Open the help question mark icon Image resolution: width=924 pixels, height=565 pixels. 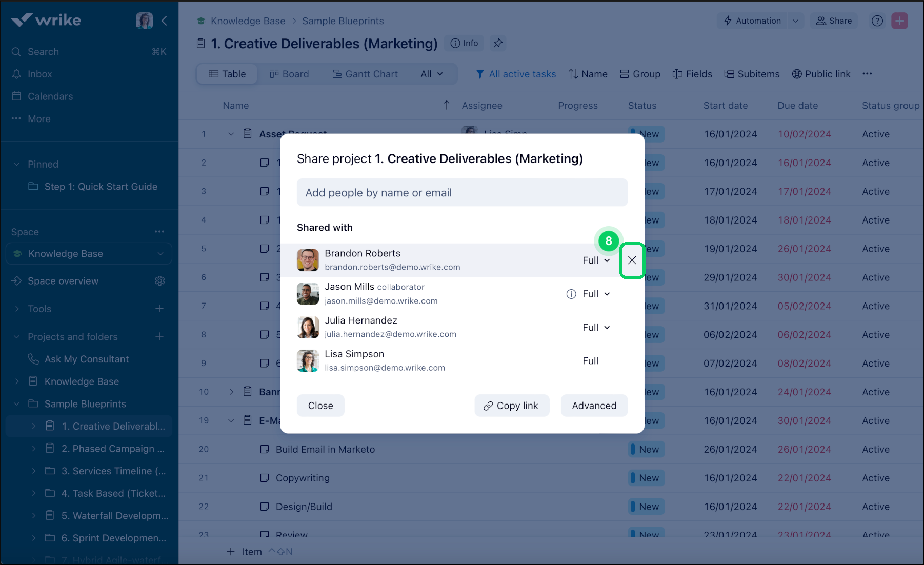click(x=877, y=21)
